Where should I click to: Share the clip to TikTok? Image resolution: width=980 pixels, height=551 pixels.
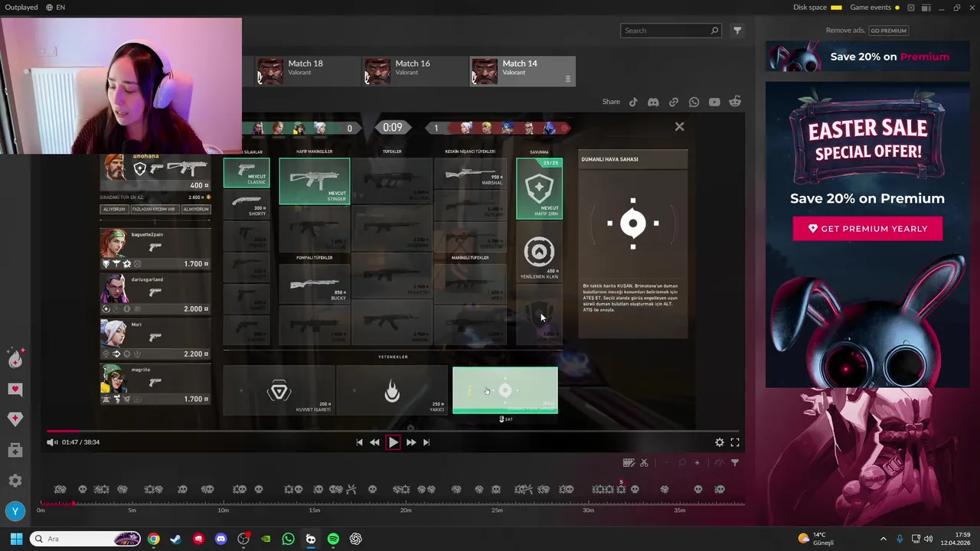633,102
